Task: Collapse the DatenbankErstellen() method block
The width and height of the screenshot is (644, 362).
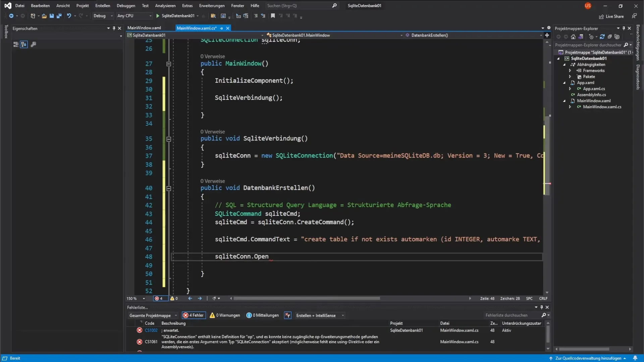Action: (x=169, y=188)
